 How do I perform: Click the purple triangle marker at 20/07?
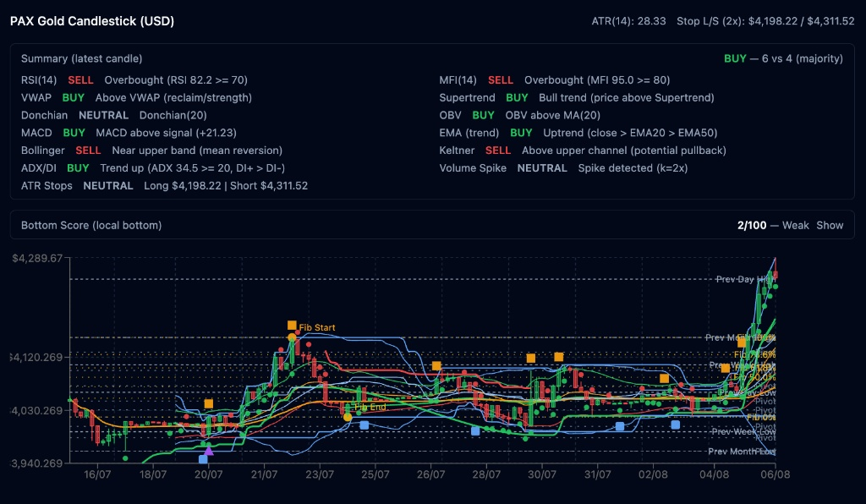click(x=209, y=451)
